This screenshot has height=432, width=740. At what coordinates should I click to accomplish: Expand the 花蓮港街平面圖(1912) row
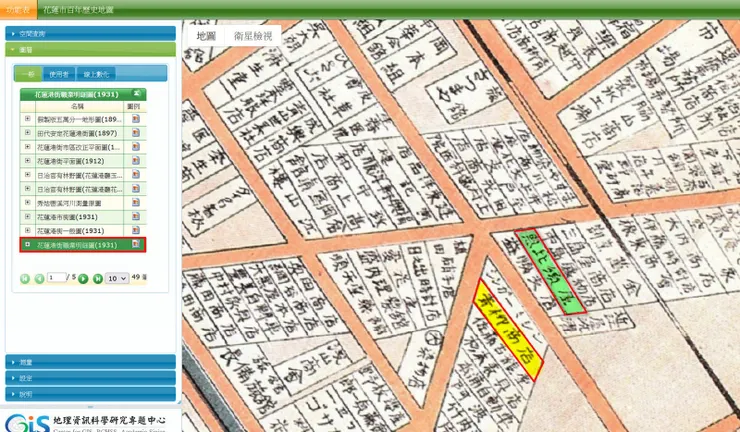tap(27, 161)
